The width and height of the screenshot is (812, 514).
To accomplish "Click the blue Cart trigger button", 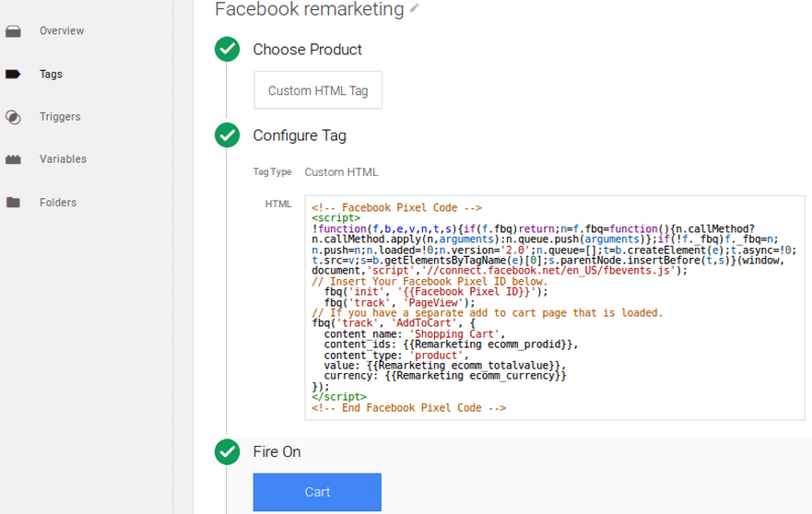I will click(x=317, y=492).
